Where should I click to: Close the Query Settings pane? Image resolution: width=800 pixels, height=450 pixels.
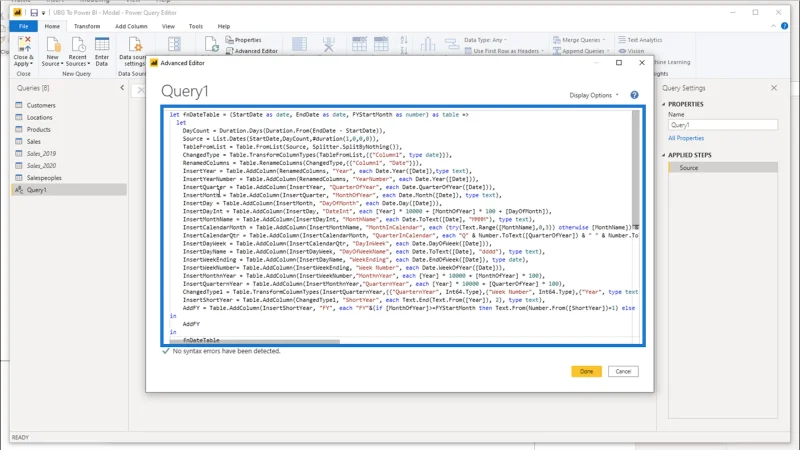tap(774, 88)
